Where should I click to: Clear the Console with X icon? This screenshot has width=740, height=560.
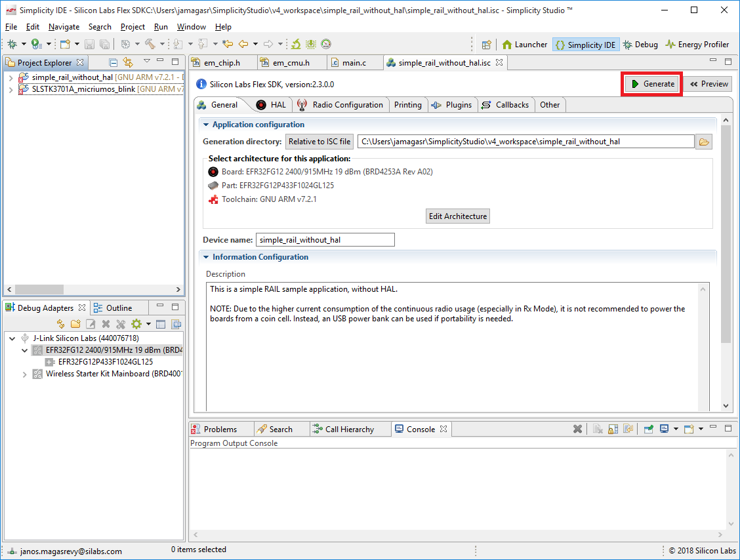pos(577,429)
